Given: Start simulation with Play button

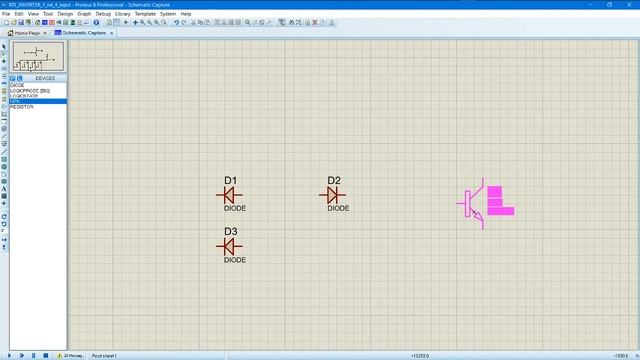Looking at the screenshot, I should point(9,356).
